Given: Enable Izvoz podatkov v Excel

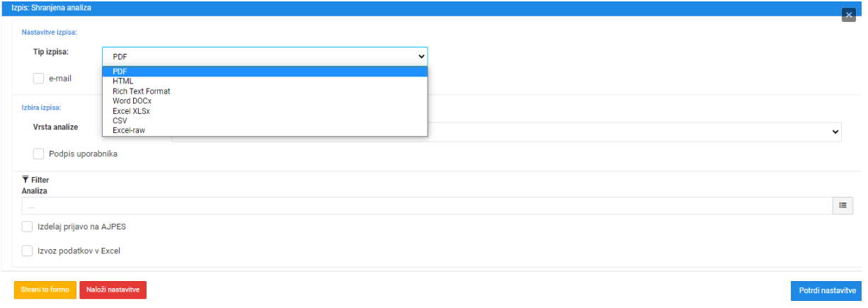Looking at the screenshot, I should [27, 251].
